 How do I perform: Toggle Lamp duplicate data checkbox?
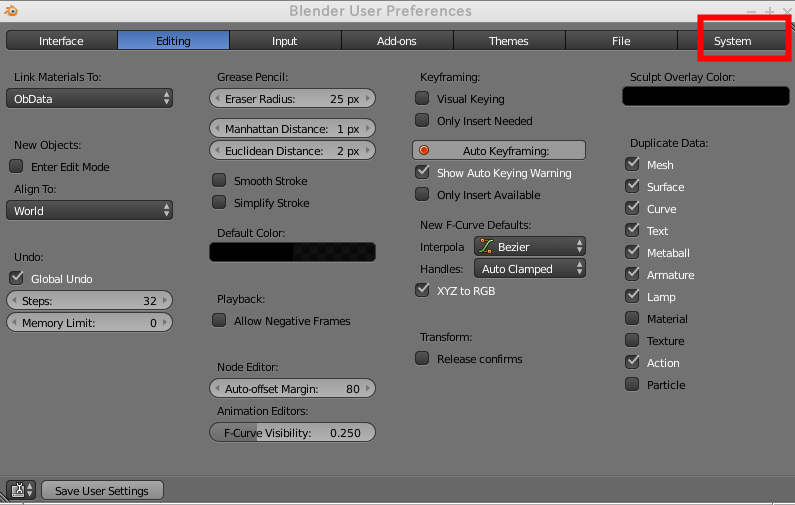[x=632, y=296]
